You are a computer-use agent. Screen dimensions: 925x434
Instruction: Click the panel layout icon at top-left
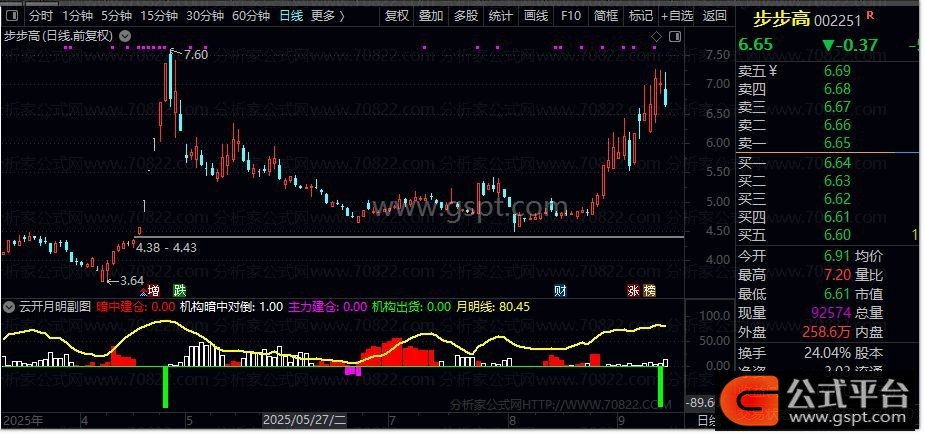coord(12,16)
